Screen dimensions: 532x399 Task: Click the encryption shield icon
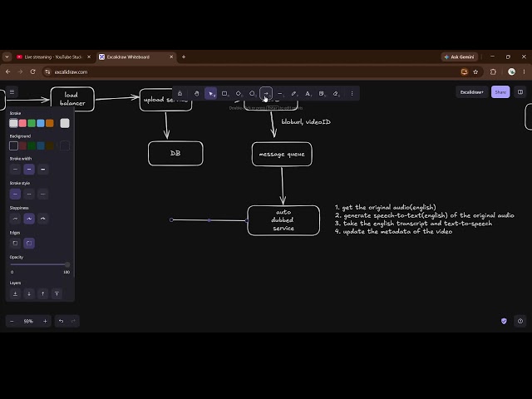504,321
